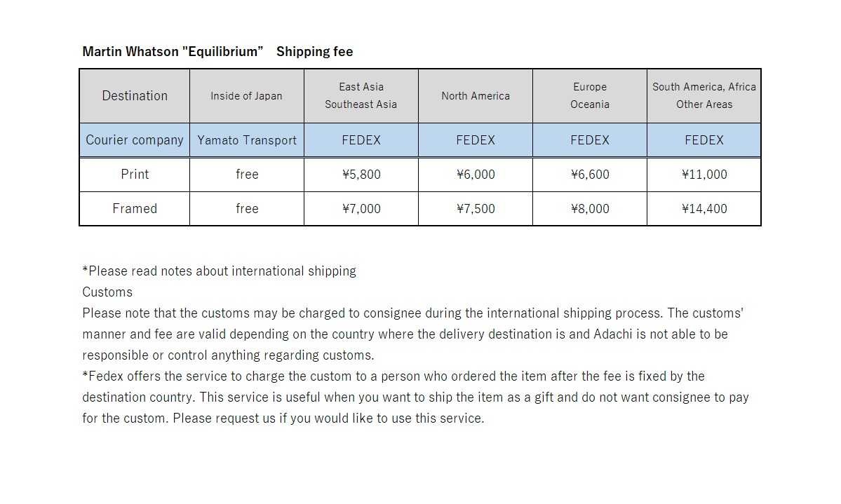Click the Courier company row label
This screenshot has height=504, width=841.
135,140
